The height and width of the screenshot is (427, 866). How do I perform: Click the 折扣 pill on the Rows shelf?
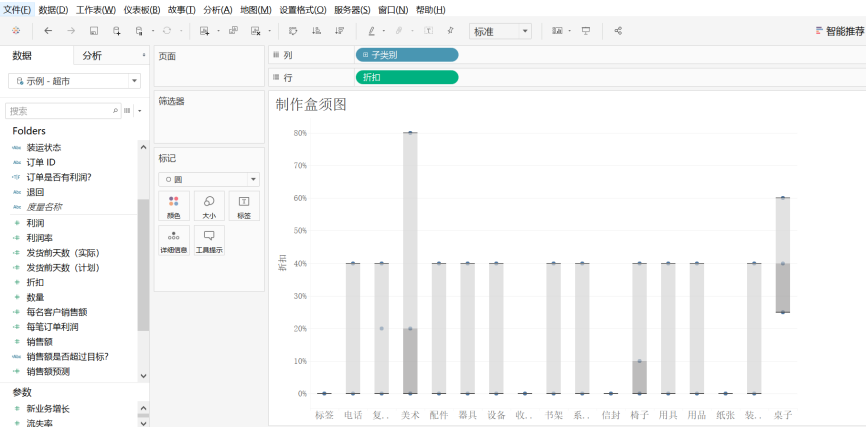[407, 77]
